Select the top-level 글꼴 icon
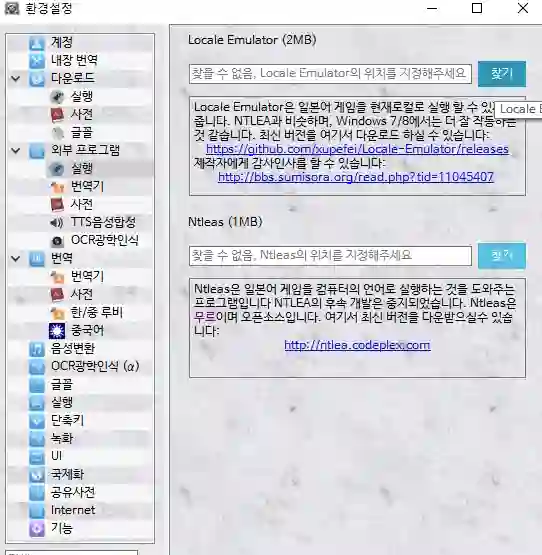Image resolution: width=542 pixels, height=555 pixels. point(36,385)
